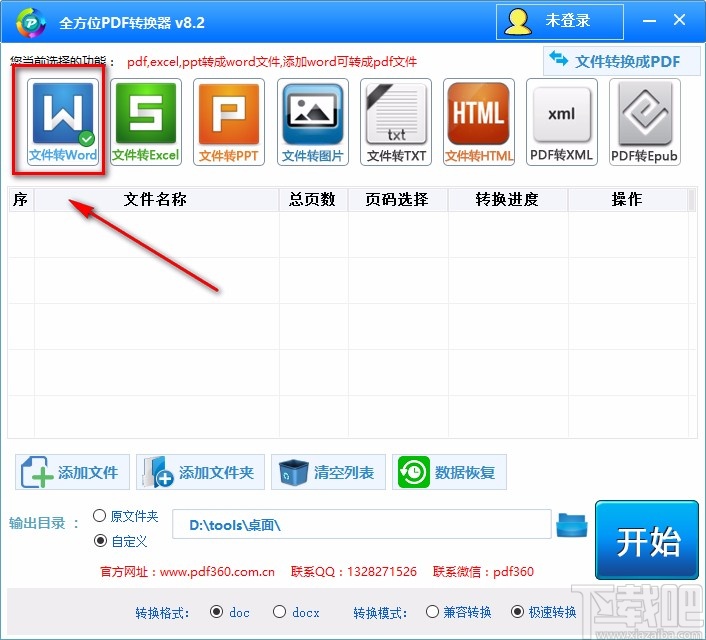The width and height of the screenshot is (706, 640).
Task: Click the 操作 column header
Action: point(628,200)
